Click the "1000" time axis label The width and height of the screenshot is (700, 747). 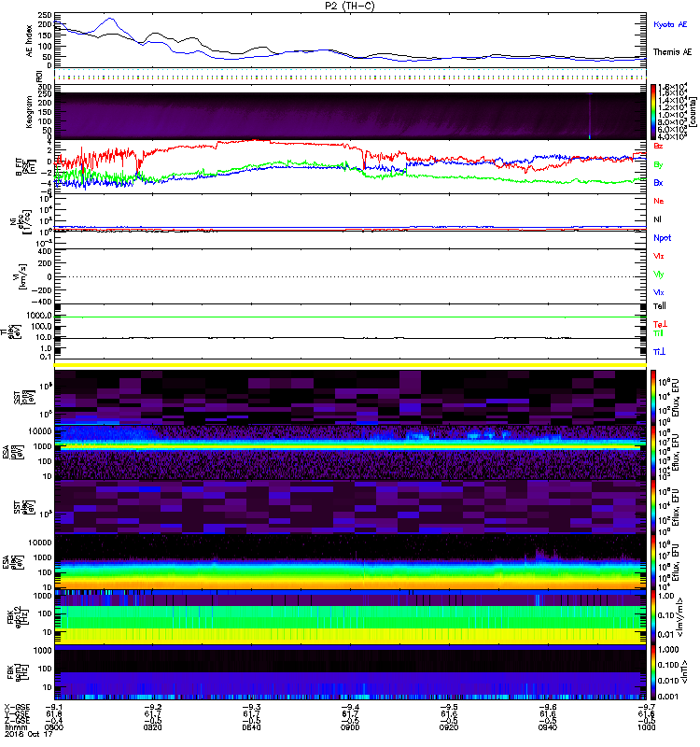(x=646, y=727)
